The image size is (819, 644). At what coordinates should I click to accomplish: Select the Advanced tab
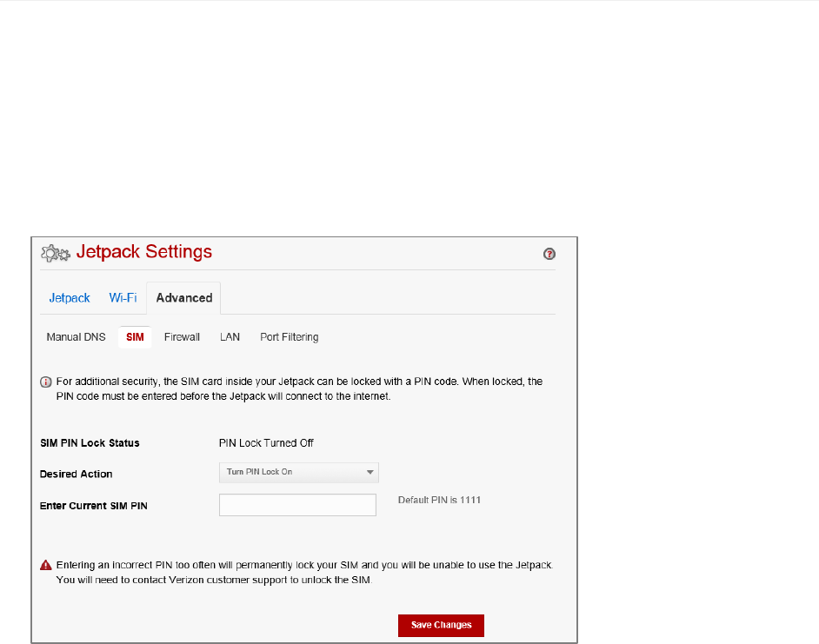[x=183, y=298]
